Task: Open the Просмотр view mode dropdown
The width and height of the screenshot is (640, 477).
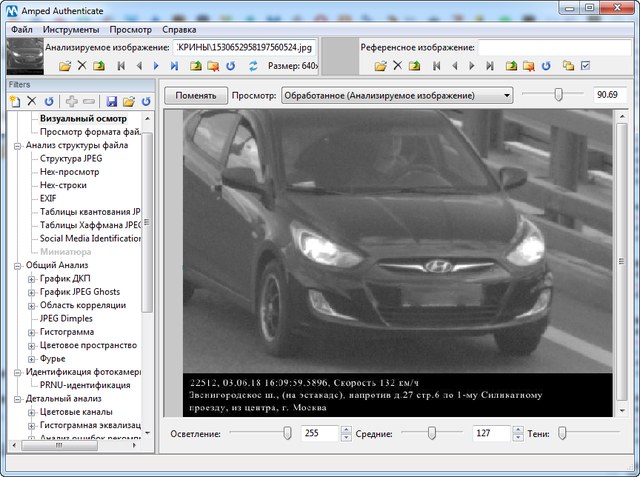Action: [396, 95]
